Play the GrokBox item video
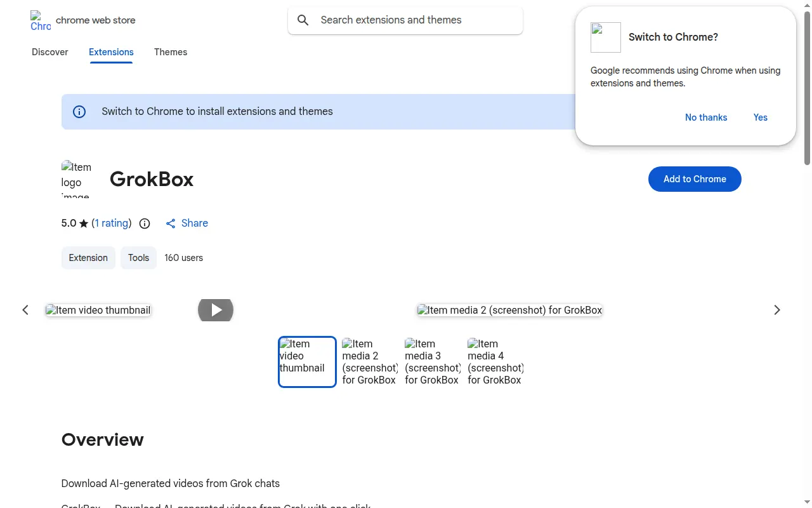Image resolution: width=812 pixels, height=508 pixels. tap(216, 310)
